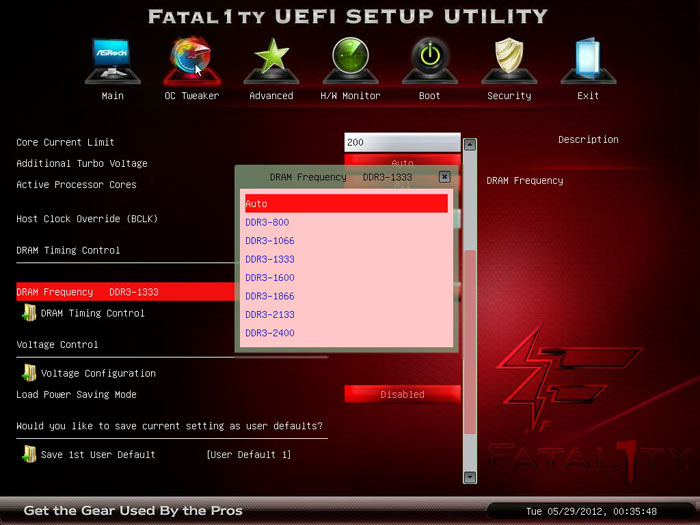Click the [User Default 1] value
Screen dimensions: 700x525
point(249,454)
